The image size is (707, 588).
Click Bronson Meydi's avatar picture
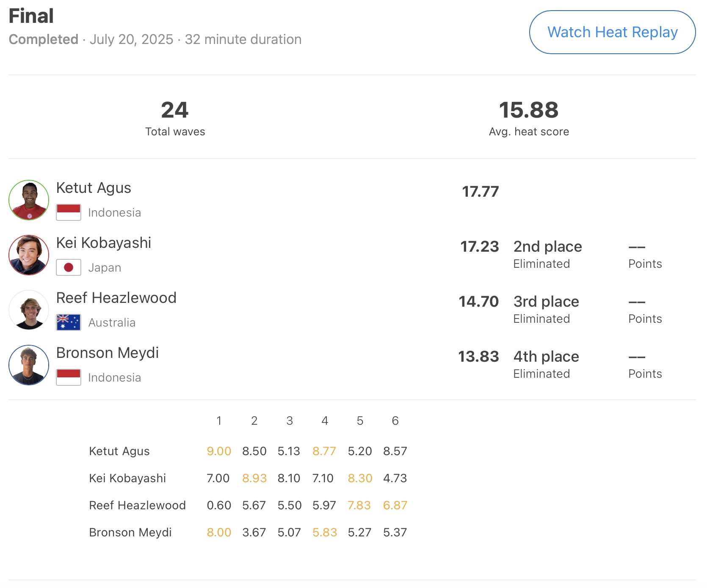[x=29, y=365]
